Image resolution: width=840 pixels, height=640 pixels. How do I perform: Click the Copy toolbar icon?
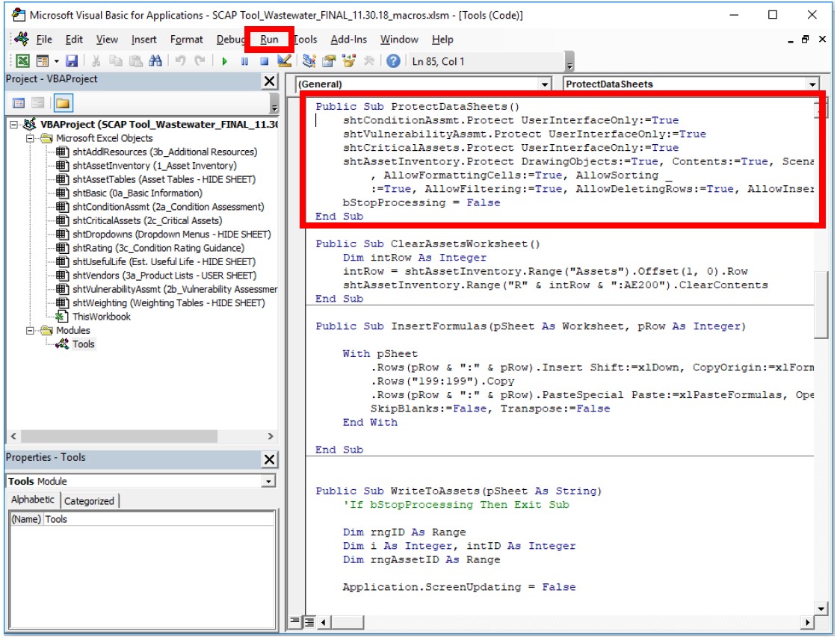(x=115, y=61)
